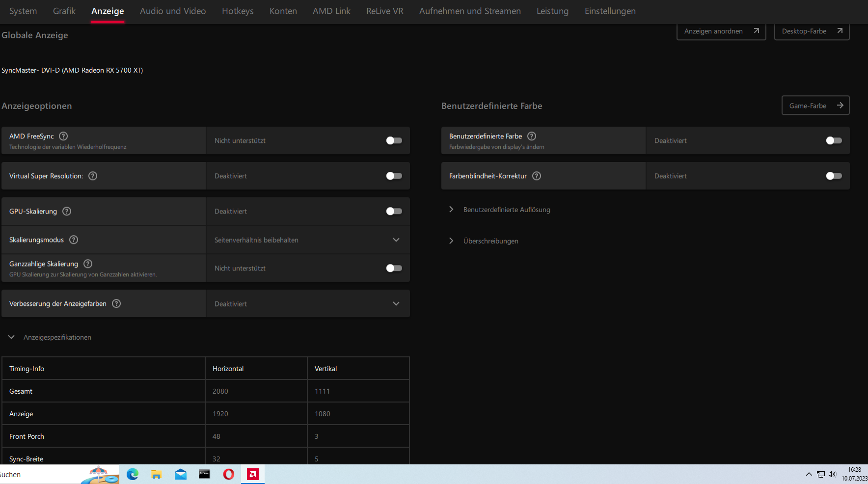Open Aufnehmen und Streamen tab
Viewport: 868px width, 484px height.
[470, 11]
